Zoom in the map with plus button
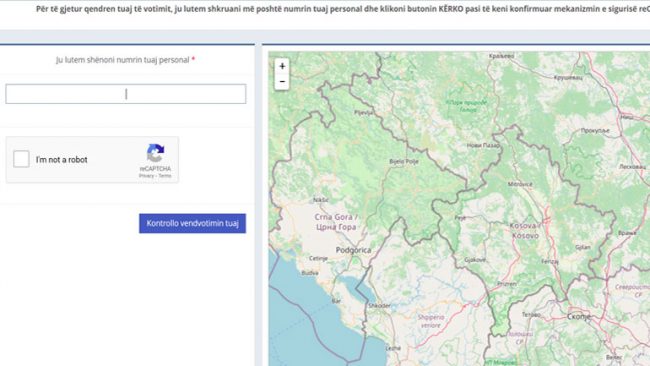The height and width of the screenshot is (366, 650). (x=282, y=66)
